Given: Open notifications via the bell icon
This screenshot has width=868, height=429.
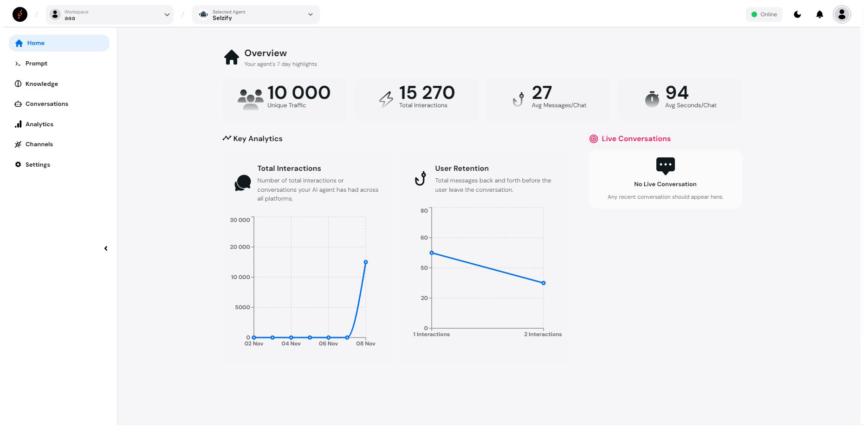Looking at the screenshot, I should click(x=820, y=14).
